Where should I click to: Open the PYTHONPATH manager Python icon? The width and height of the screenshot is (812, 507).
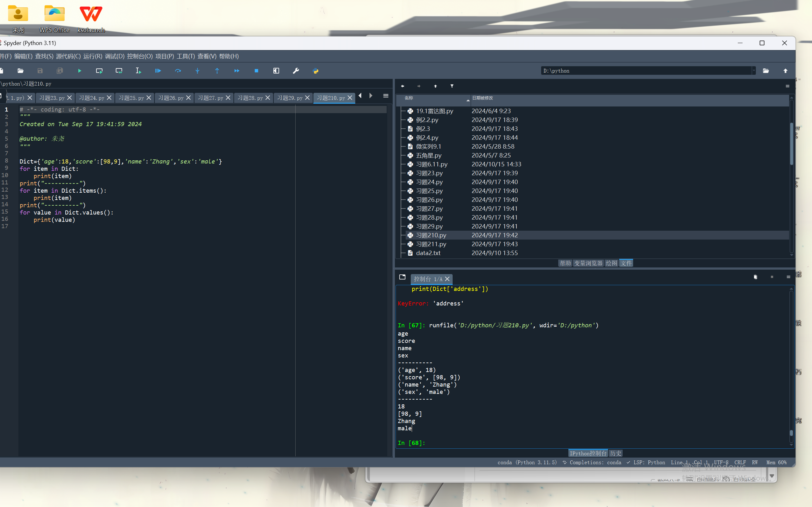point(315,71)
